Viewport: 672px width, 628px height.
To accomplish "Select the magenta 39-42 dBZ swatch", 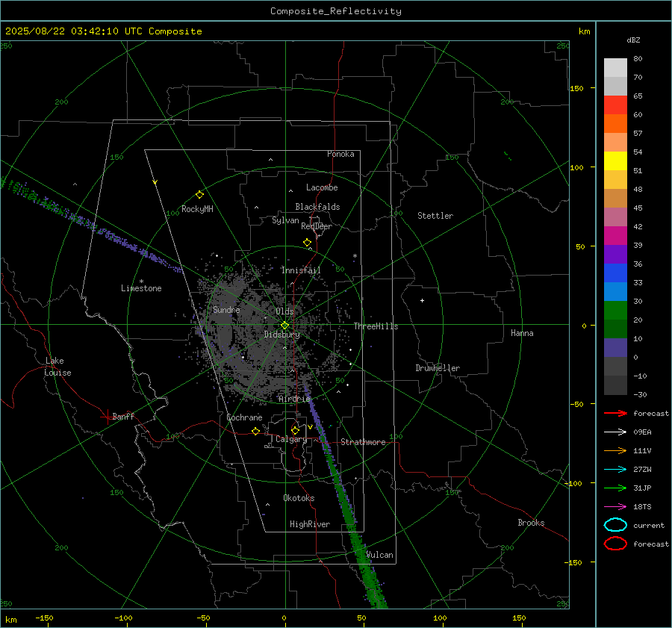I will click(615, 236).
